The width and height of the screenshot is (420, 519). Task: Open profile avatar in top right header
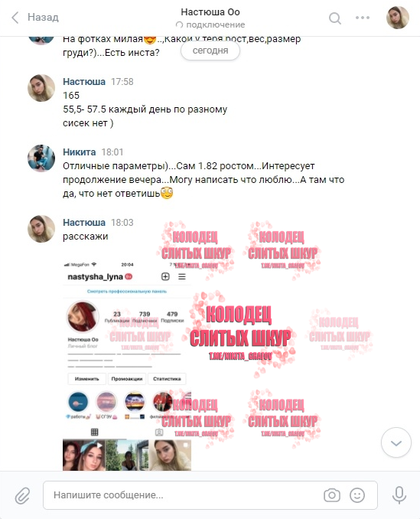pyautogui.click(x=398, y=18)
